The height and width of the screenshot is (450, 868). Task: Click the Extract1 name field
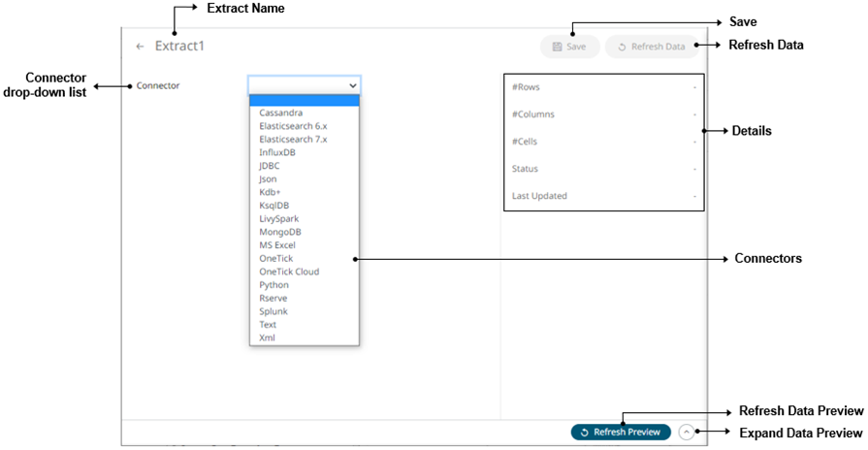pyautogui.click(x=179, y=46)
